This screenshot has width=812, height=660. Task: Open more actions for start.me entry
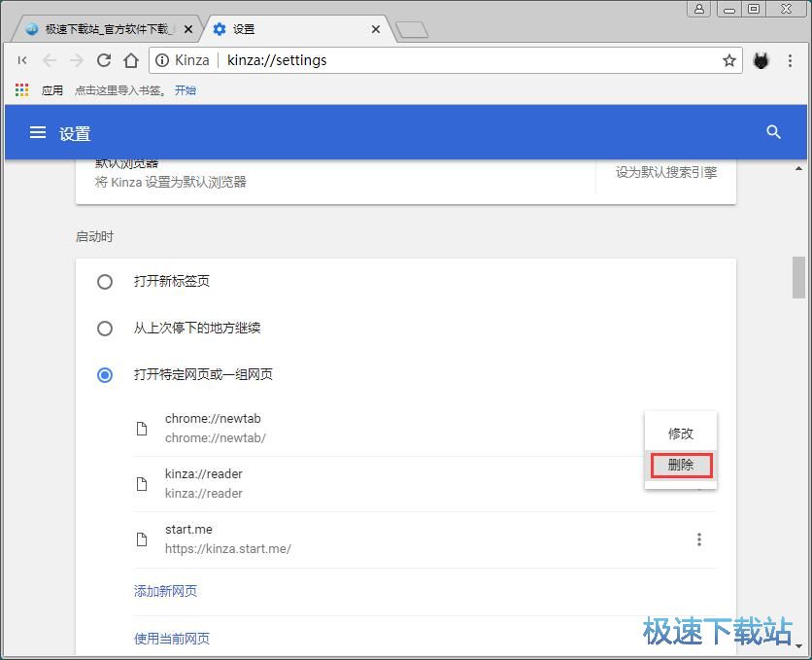point(699,539)
